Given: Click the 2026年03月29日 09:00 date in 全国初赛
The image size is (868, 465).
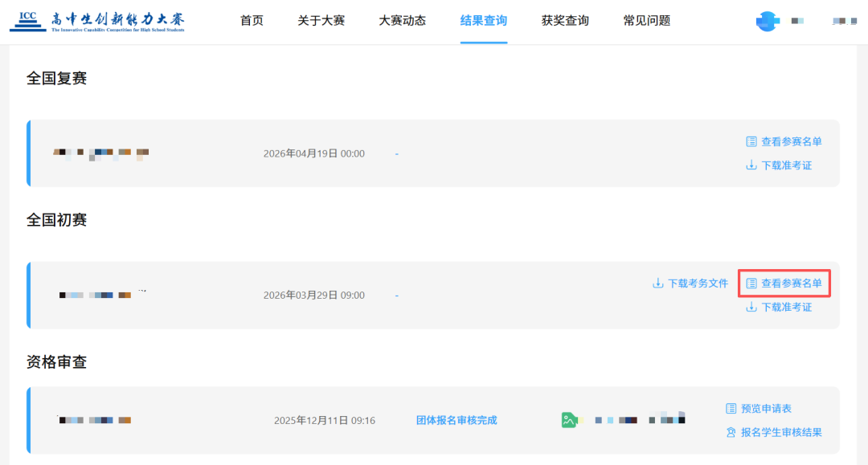Looking at the screenshot, I should [313, 296].
